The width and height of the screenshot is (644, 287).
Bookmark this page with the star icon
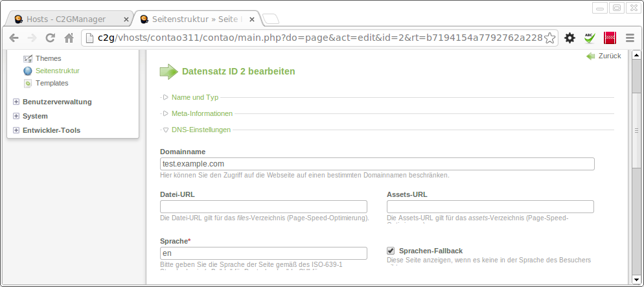[549, 38]
